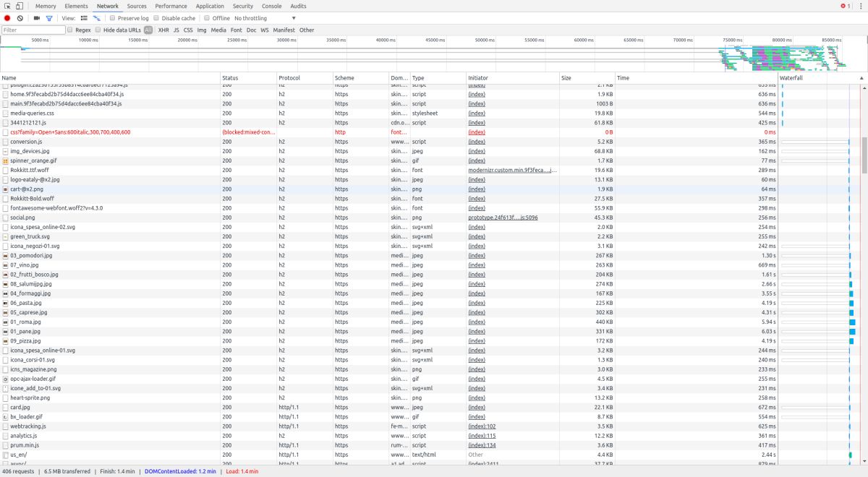Open the prototype.24f613f js:5096 initiator link

click(503, 218)
